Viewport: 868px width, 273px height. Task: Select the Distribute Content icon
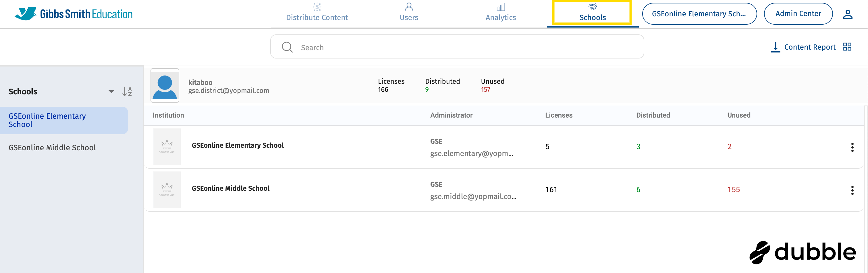point(317,7)
